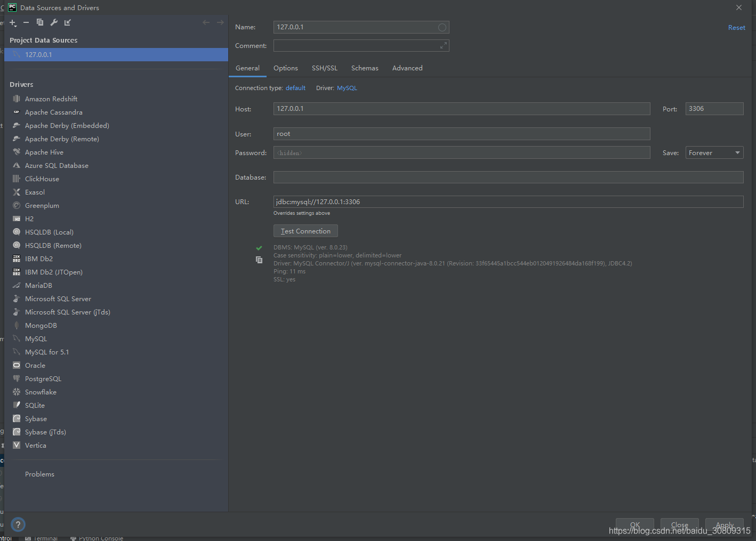This screenshot has width=756, height=541.
Task: Click the remove data source minus icon
Action: point(26,22)
